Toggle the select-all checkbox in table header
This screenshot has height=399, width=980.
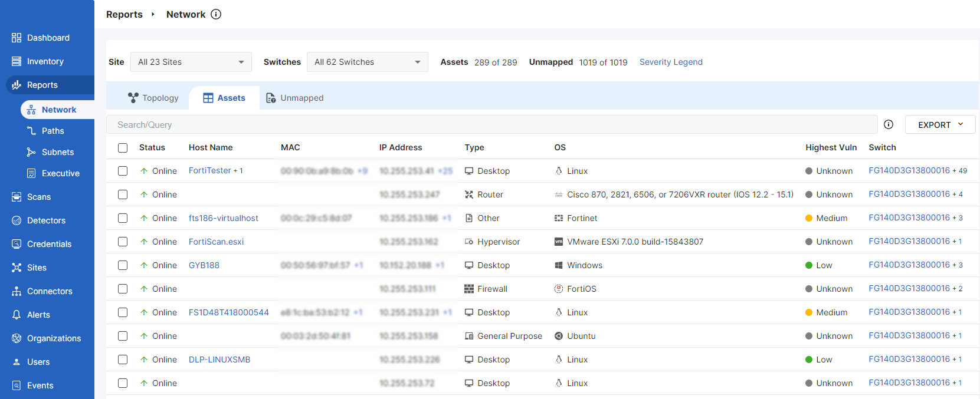pos(123,148)
